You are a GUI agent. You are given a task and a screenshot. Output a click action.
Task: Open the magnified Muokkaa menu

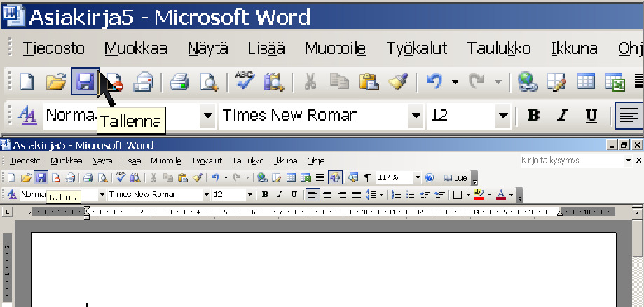coord(136,48)
